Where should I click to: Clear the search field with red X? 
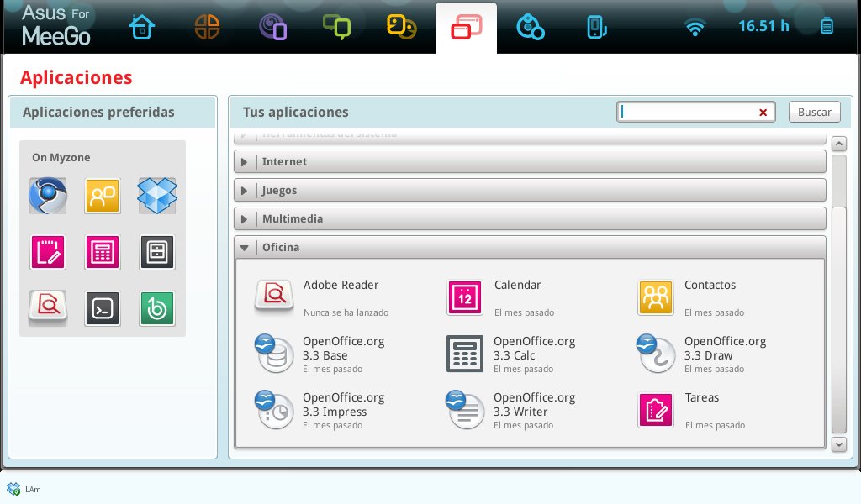[x=763, y=113]
